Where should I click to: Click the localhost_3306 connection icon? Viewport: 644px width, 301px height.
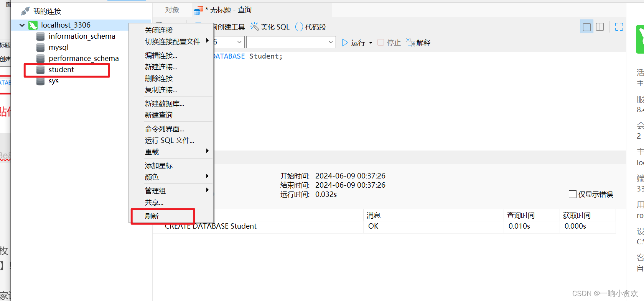(33, 25)
